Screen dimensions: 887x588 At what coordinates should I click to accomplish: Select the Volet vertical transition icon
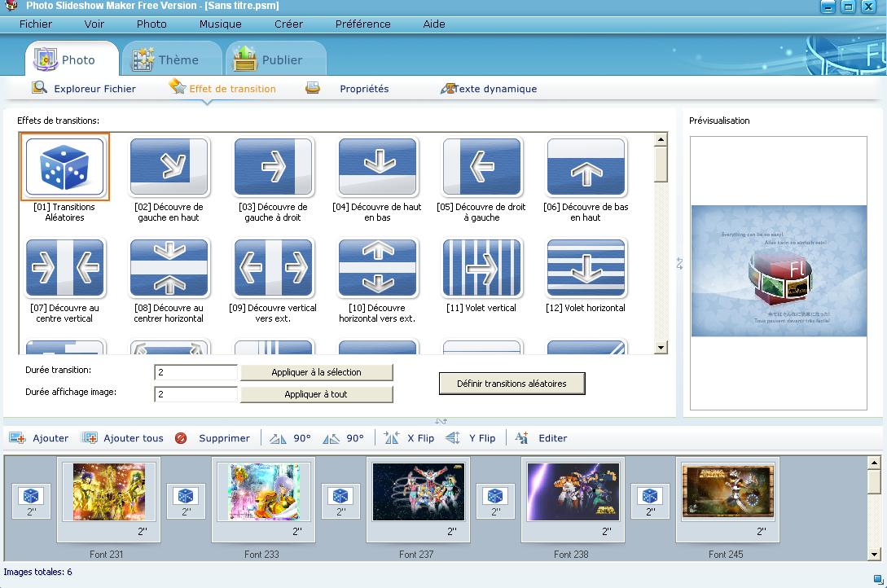tap(482, 268)
